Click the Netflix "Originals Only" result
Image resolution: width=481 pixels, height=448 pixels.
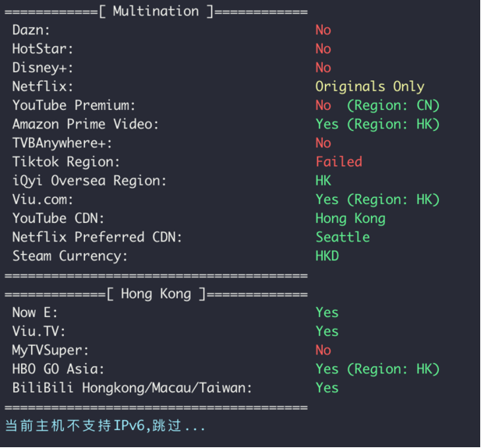tap(370, 86)
